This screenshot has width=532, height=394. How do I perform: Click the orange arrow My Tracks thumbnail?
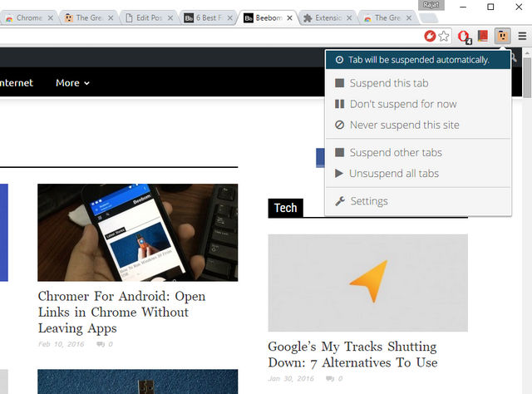click(x=367, y=283)
